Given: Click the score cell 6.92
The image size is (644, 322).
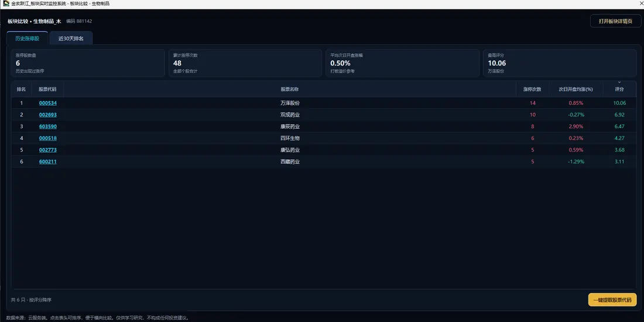Looking at the screenshot, I should 619,115.
